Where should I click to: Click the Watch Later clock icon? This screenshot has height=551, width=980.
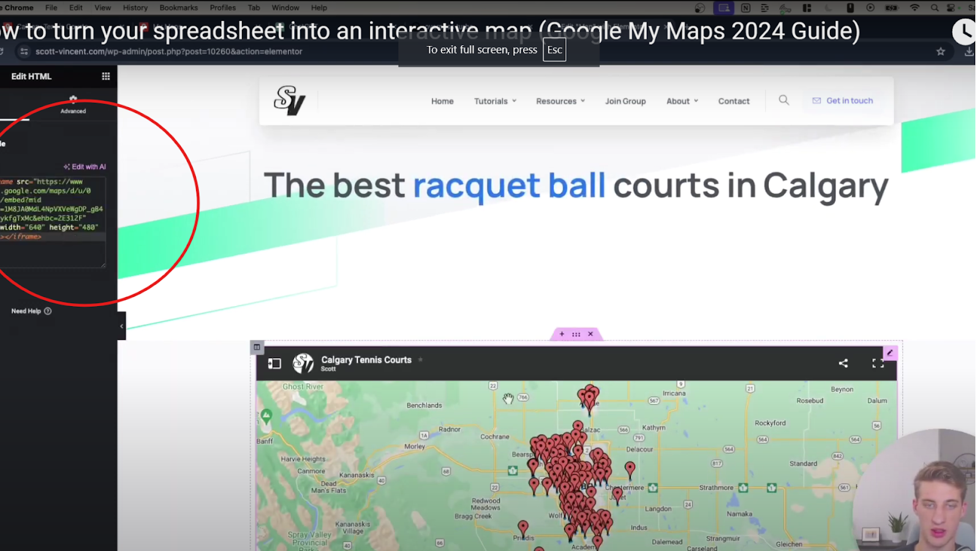point(965,31)
